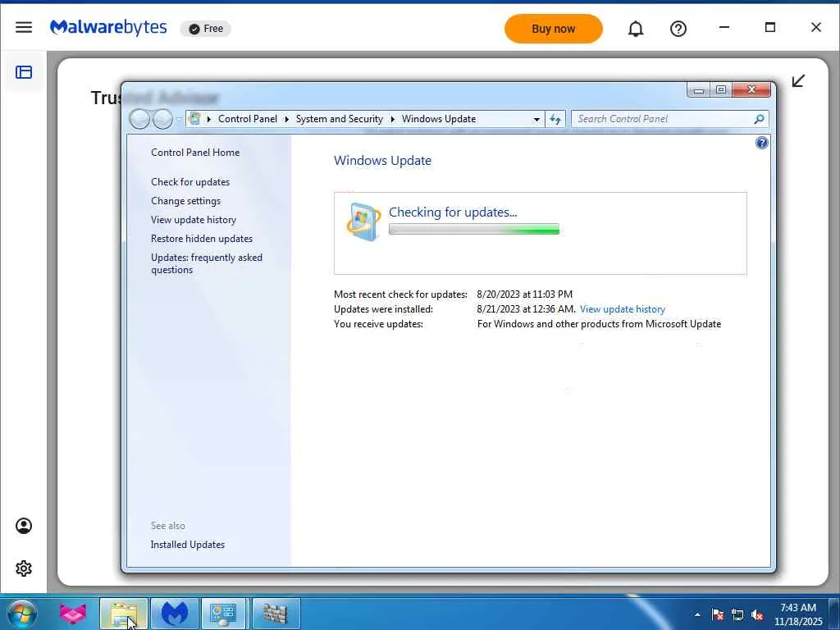This screenshot has width=840, height=630.
Task: Click the Control Panel back navigation button
Action: 139,119
